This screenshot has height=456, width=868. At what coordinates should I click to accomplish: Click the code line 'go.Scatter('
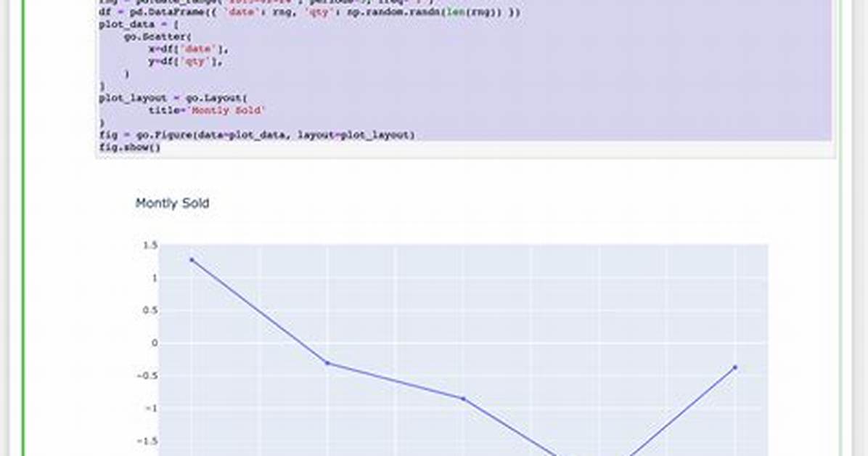coord(157,36)
